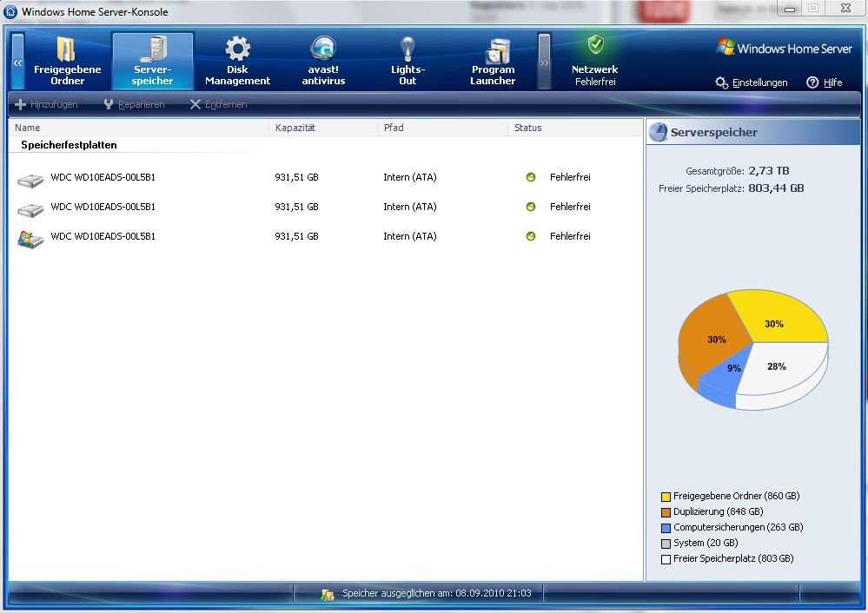Click the white Freier Speicherplatz legend swatch
Screen dimensions: 868x613
pos(666,559)
